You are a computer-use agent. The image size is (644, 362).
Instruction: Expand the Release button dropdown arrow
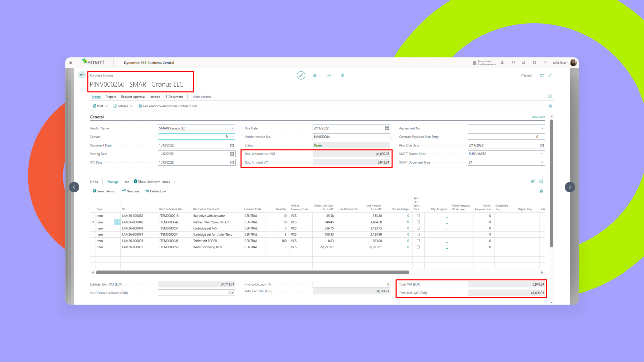[x=132, y=106]
